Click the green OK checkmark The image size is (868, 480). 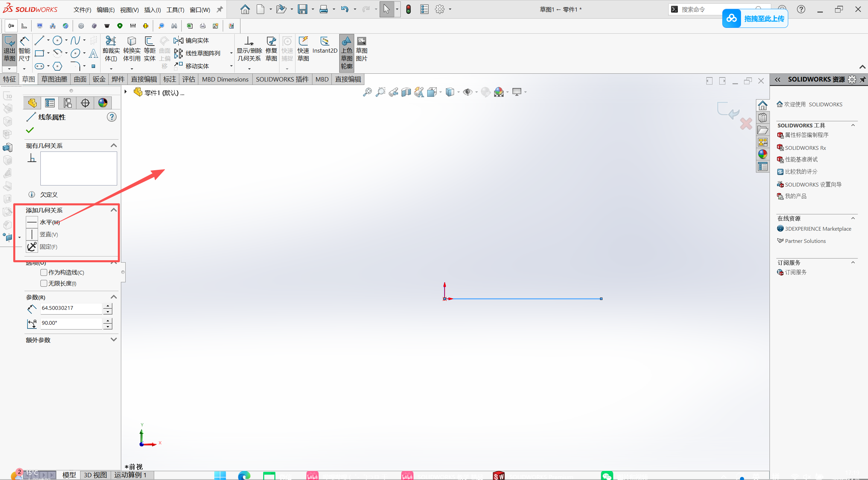(x=30, y=130)
